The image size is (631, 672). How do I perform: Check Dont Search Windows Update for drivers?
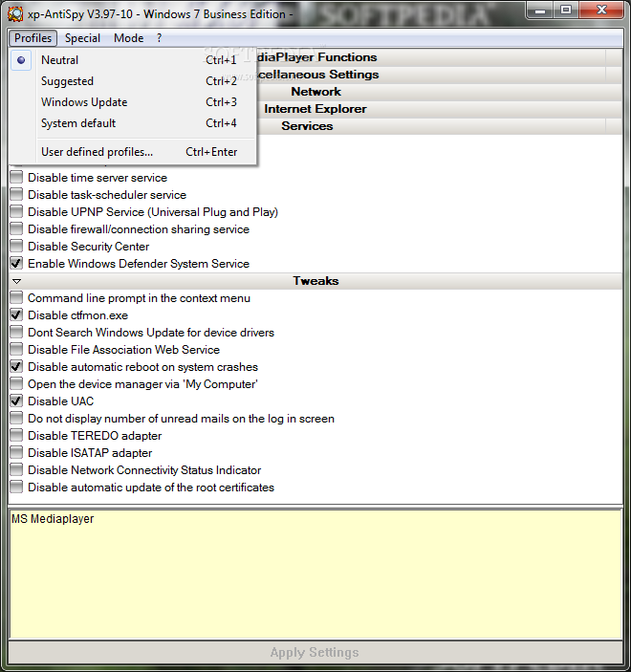pyautogui.click(x=16, y=332)
